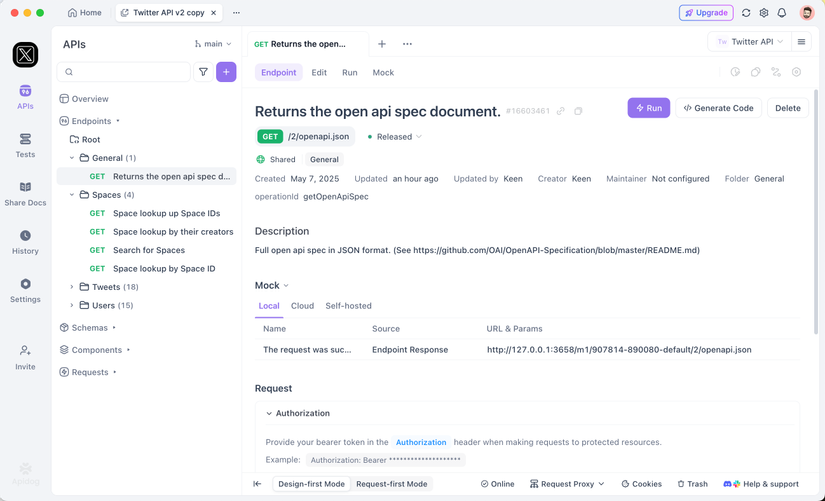
Task: Switch to the Run tab
Action: click(x=349, y=73)
